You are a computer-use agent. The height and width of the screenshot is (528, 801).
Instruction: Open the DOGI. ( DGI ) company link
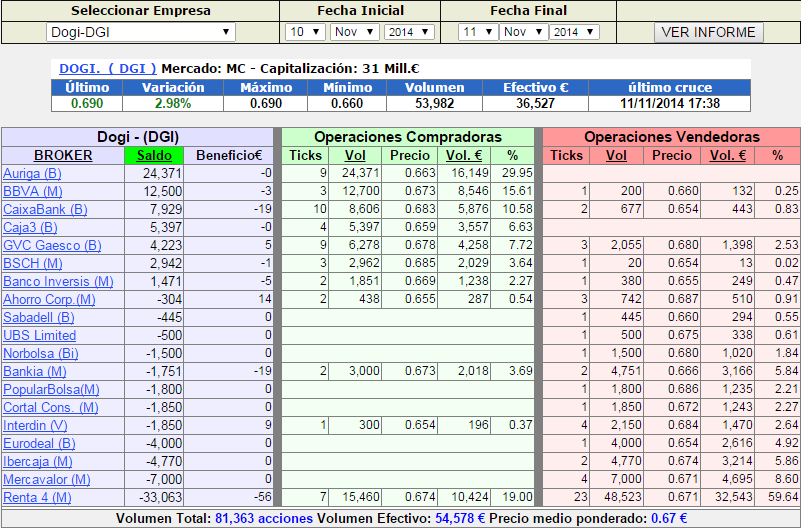click(x=108, y=68)
